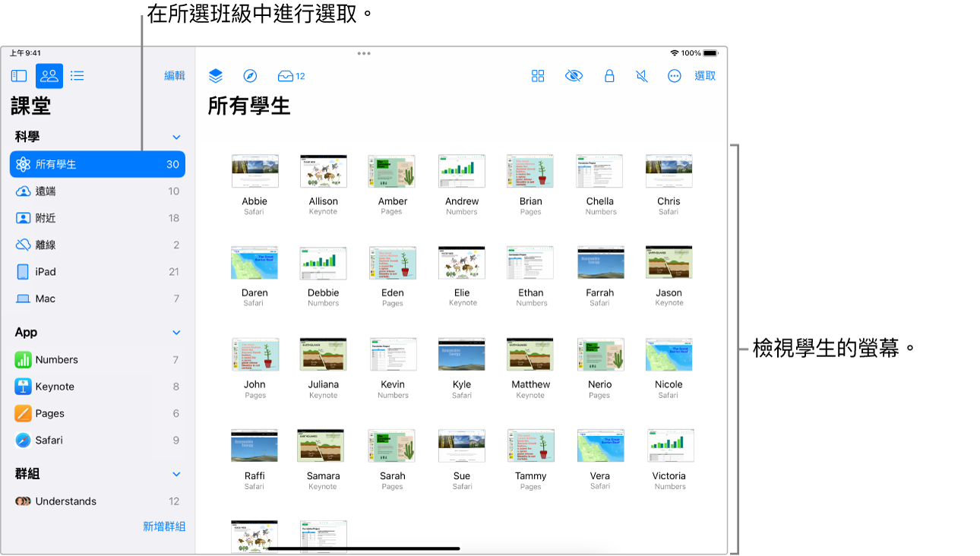Select the 遠端 remote students row
Screen dimensions: 980x556
tap(97, 191)
